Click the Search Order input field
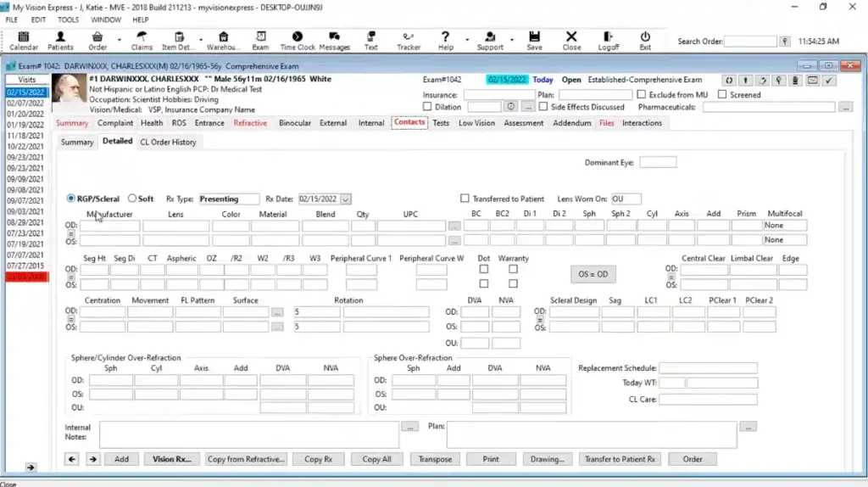868x487 pixels. 750,42
